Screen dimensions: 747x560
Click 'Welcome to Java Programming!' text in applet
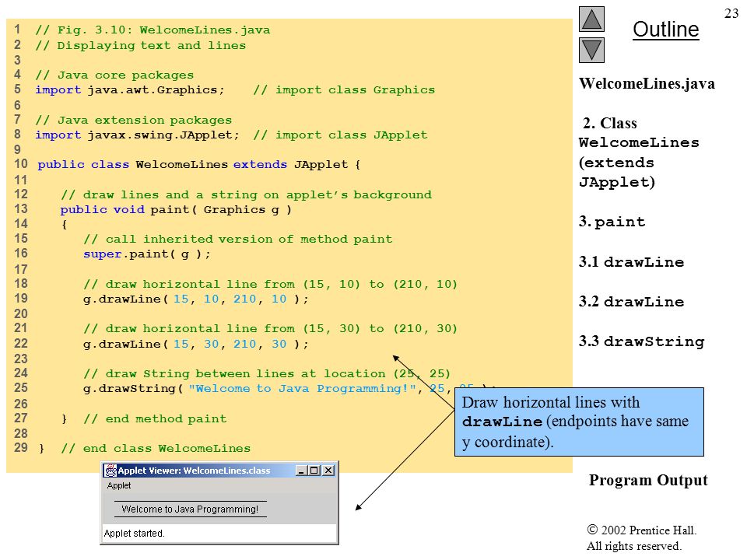[190, 509]
